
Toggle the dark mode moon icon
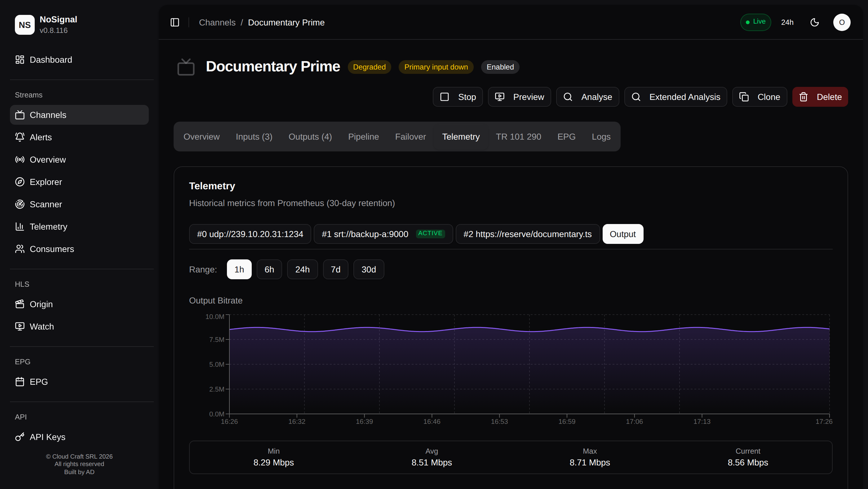tap(815, 22)
